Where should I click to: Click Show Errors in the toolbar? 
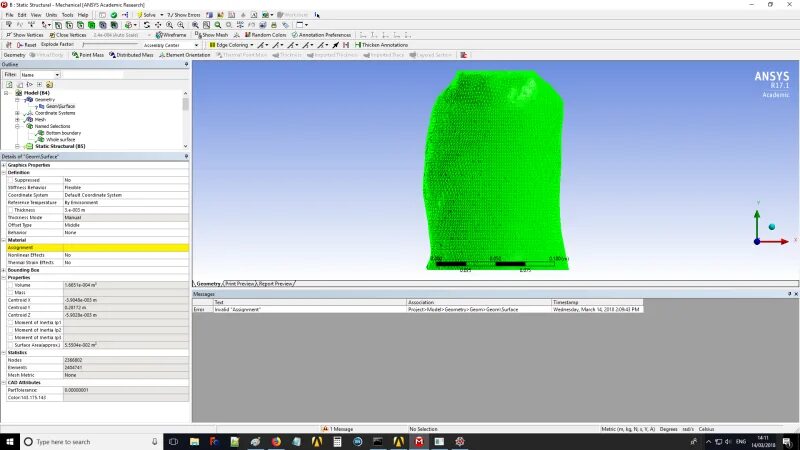coord(184,15)
